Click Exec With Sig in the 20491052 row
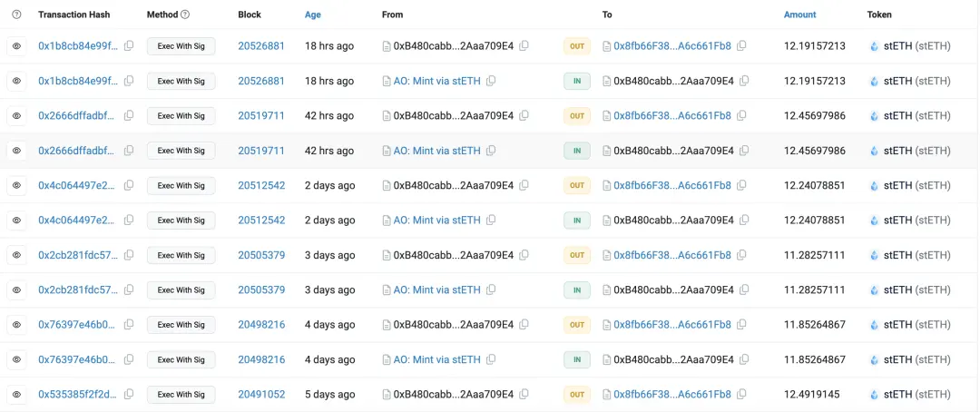 181,395
